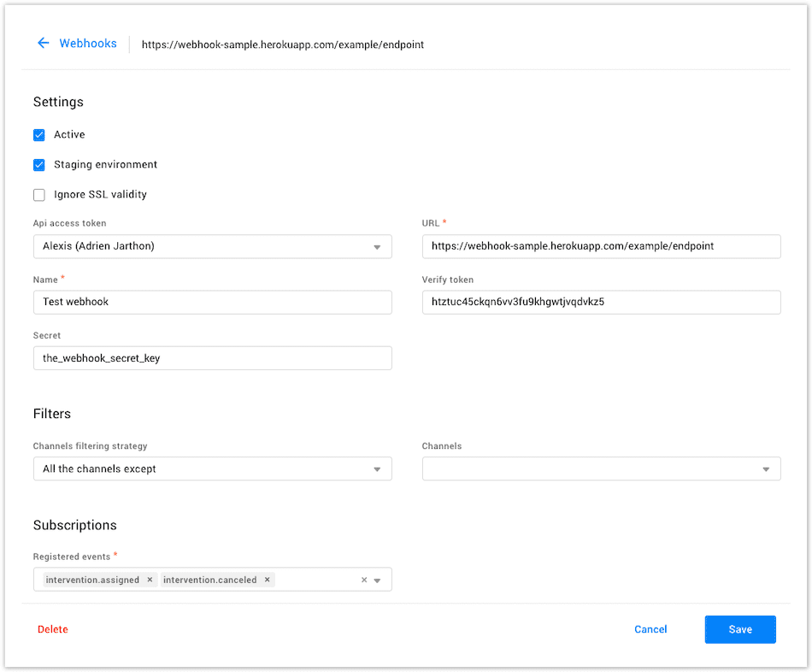Screen dimensions: 812x672
Task: Remove the intervention.canceled event tag
Action: click(x=267, y=579)
